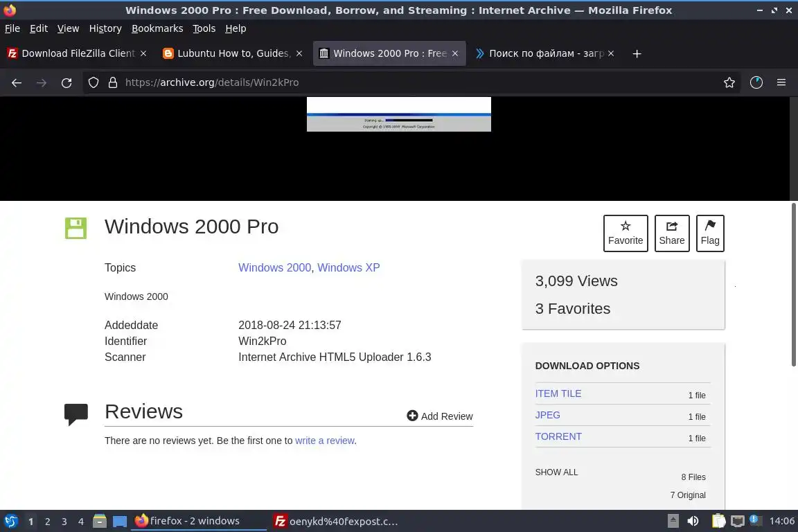The width and height of the screenshot is (798, 532).
Task: Open the Bookmarks menu
Action: click(x=157, y=28)
